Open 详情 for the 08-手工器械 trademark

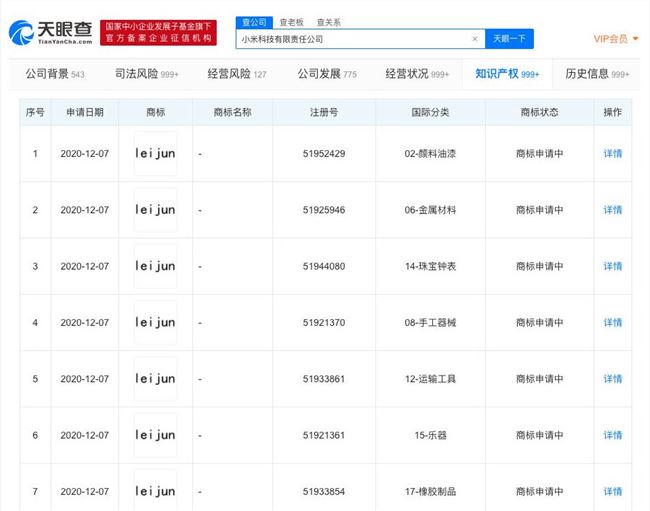point(613,323)
